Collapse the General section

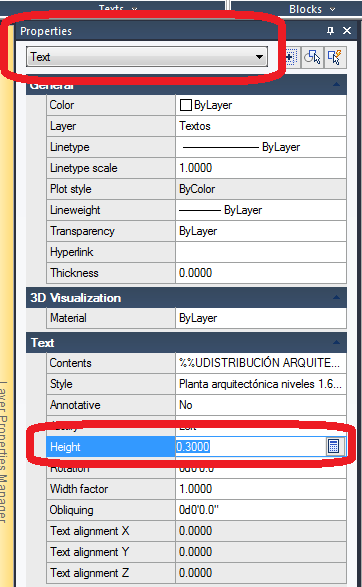pyautogui.click(x=336, y=85)
